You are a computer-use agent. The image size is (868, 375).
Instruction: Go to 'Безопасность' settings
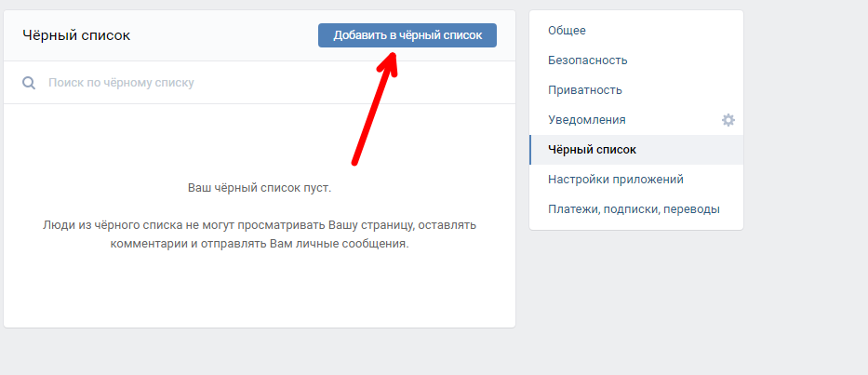(636, 60)
